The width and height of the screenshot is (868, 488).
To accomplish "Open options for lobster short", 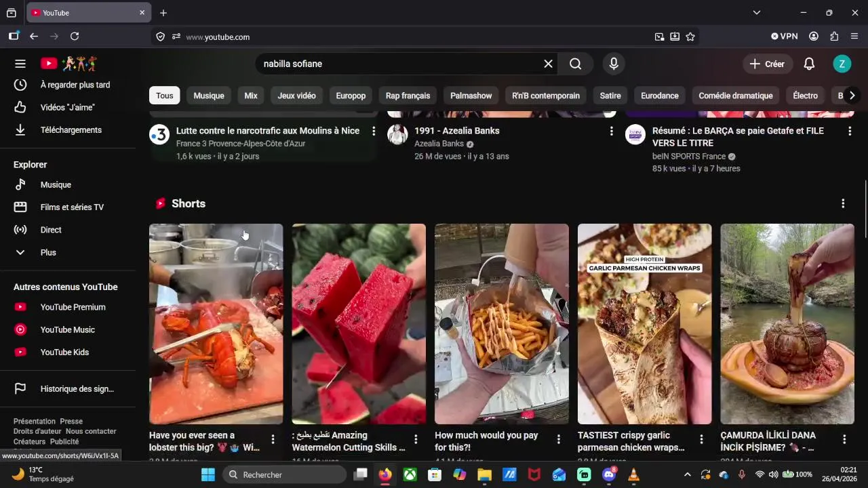I will pos(273,439).
